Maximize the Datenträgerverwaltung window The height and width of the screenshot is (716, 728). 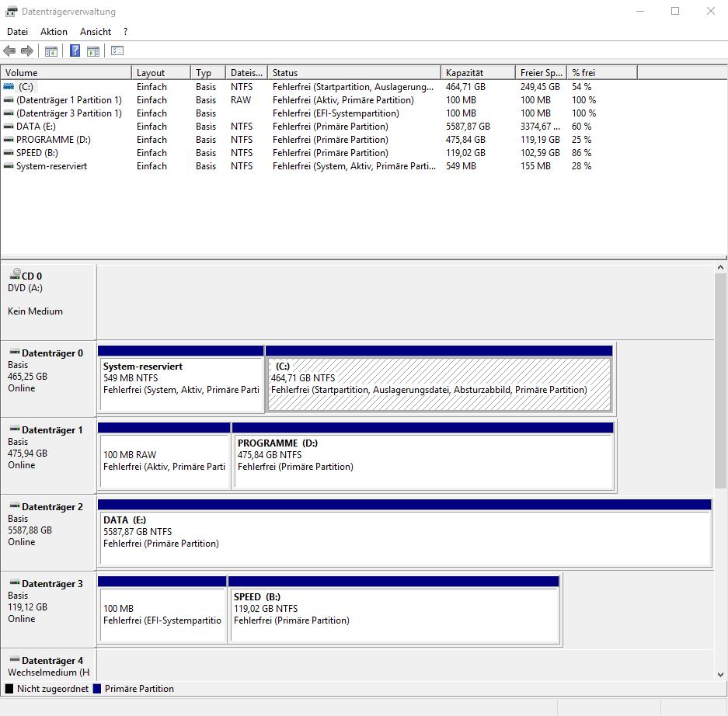675,11
